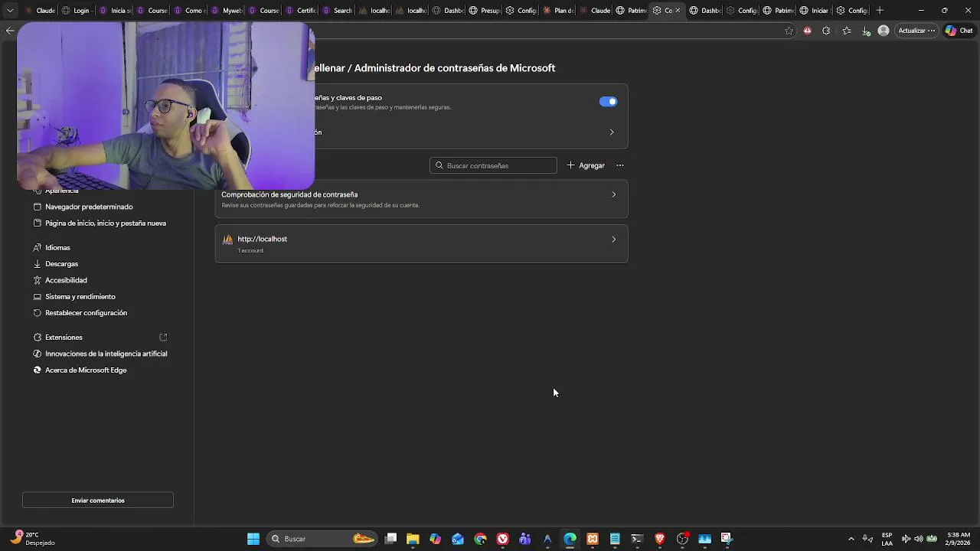
Task: Click the Enviar comentarios button
Action: [x=98, y=500]
